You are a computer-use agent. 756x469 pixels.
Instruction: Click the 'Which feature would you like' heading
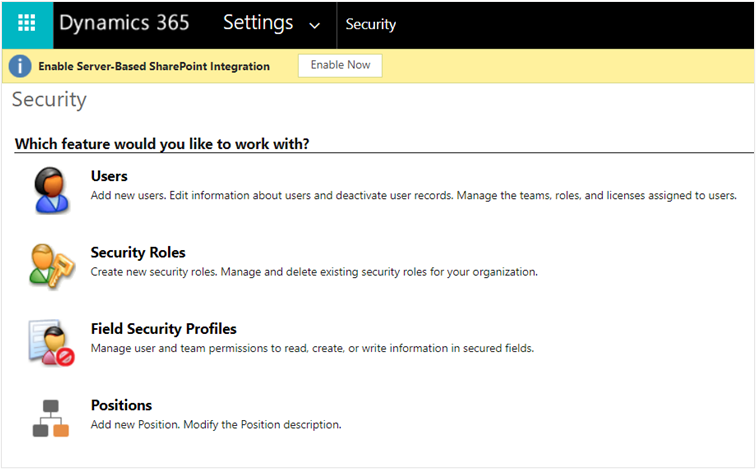click(x=162, y=144)
